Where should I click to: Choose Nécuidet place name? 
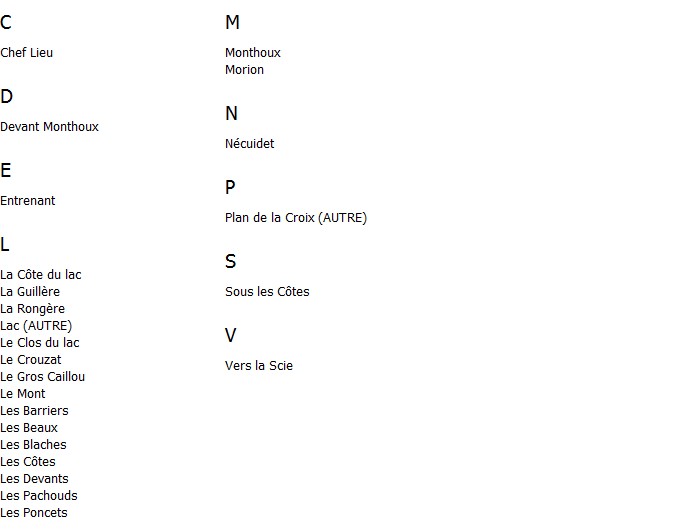[x=250, y=144]
